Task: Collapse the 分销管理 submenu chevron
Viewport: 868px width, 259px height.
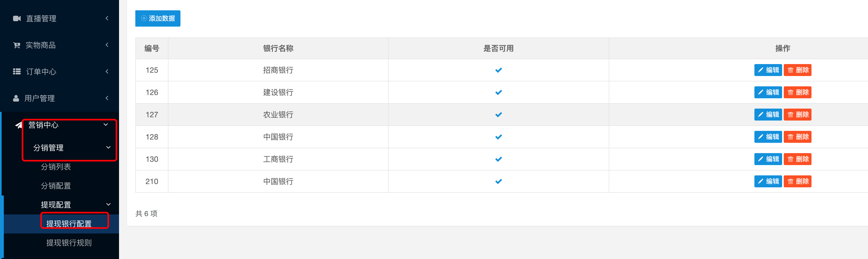Action: (108, 147)
